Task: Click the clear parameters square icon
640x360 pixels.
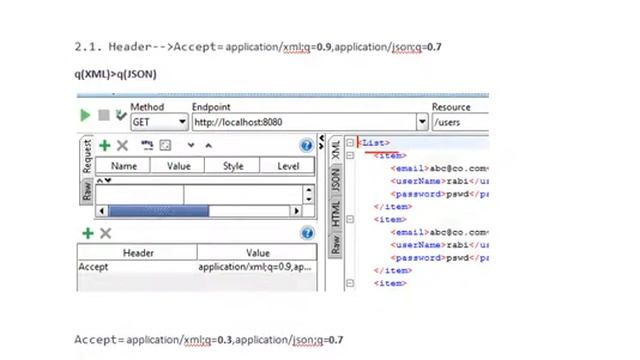Action: click(165, 145)
